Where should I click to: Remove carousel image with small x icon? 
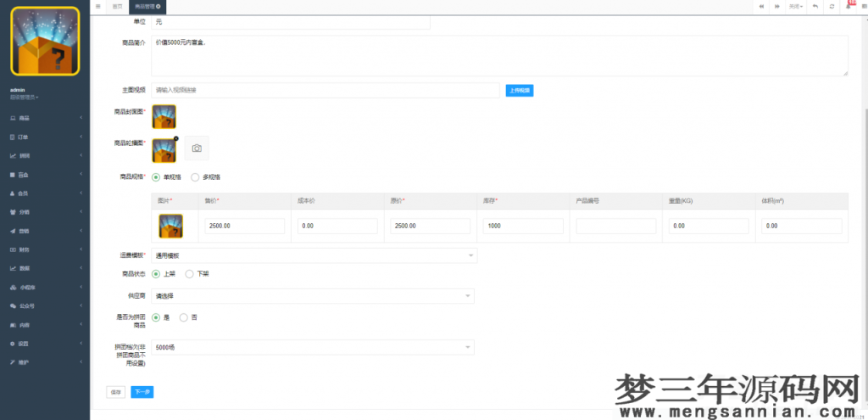point(176,138)
